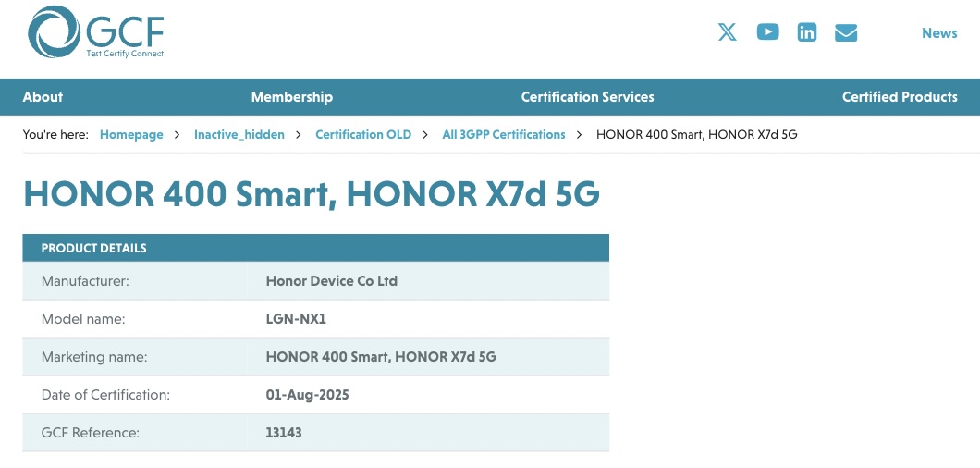Click the model name value LGN-NX1

(x=297, y=319)
